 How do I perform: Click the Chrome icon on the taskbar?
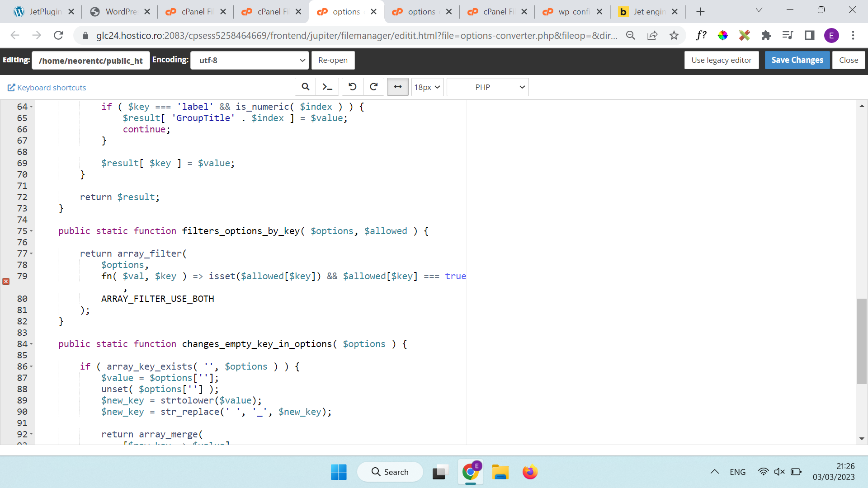pyautogui.click(x=471, y=472)
